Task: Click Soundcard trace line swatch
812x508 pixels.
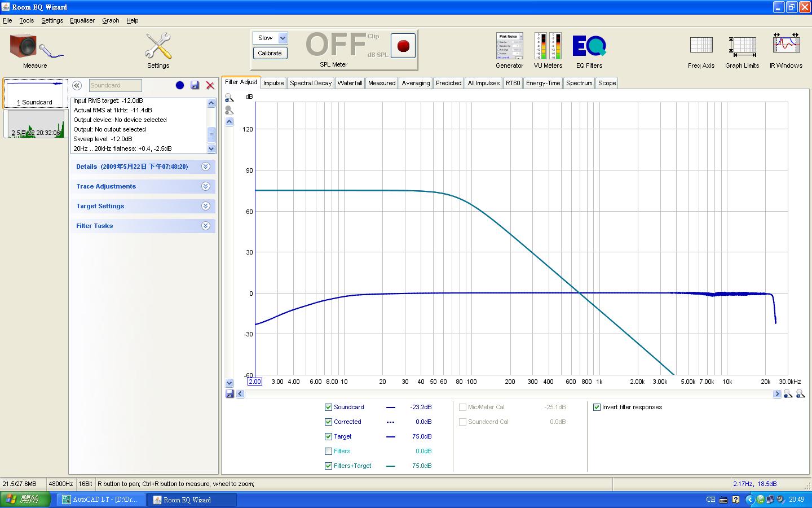Action: pos(390,407)
